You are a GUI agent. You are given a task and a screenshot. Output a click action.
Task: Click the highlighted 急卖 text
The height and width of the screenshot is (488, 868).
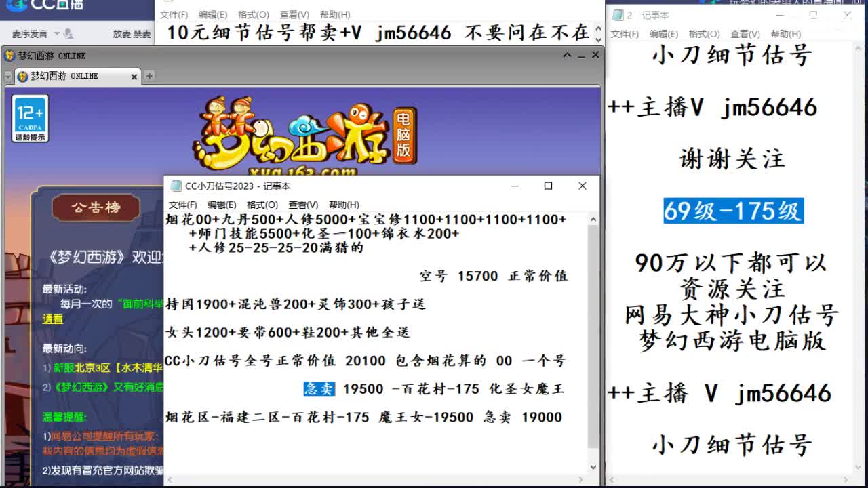pos(319,388)
